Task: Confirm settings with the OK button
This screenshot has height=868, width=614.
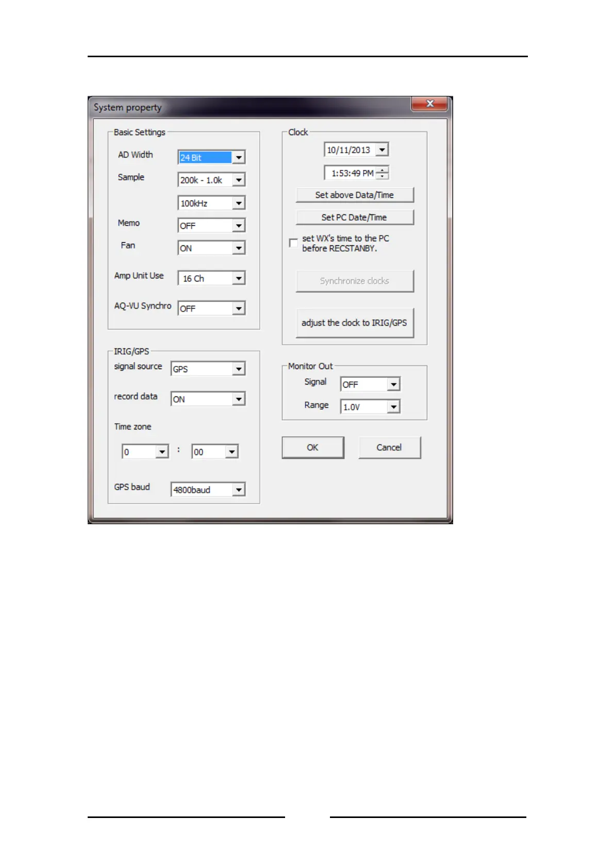Action: 313,447
